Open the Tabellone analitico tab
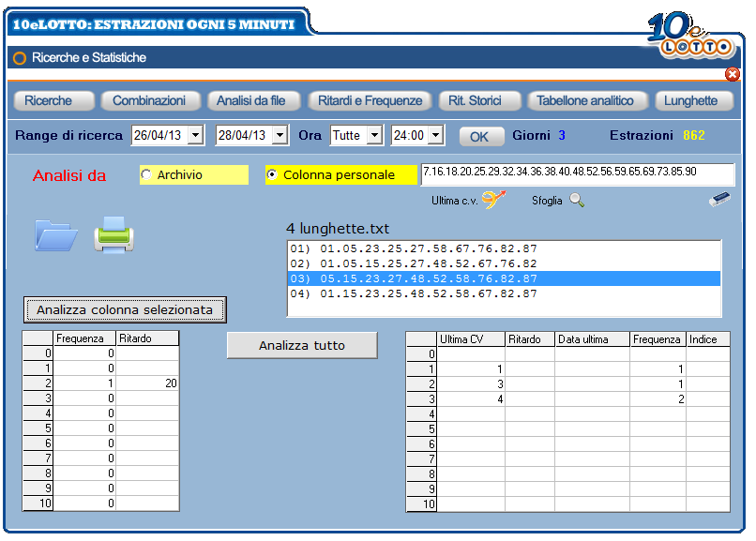Viewport: 756px width, 541px height. point(587,100)
